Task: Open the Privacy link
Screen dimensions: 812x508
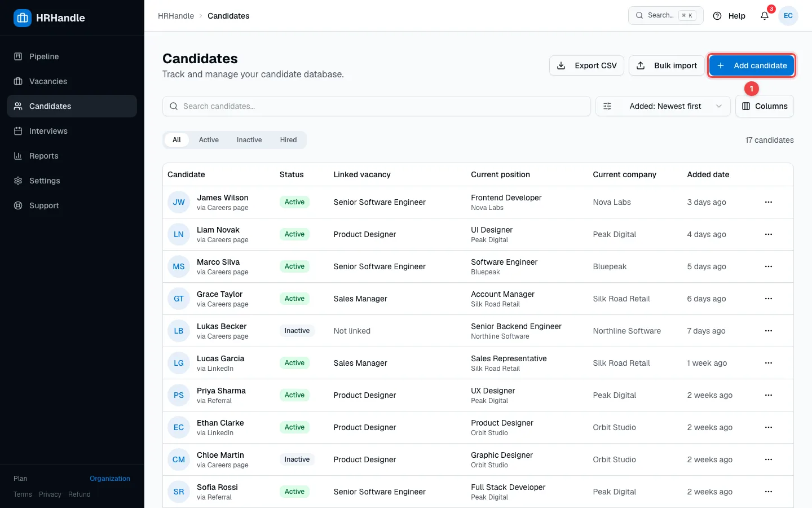Action: pyautogui.click(x=50, y=494)
